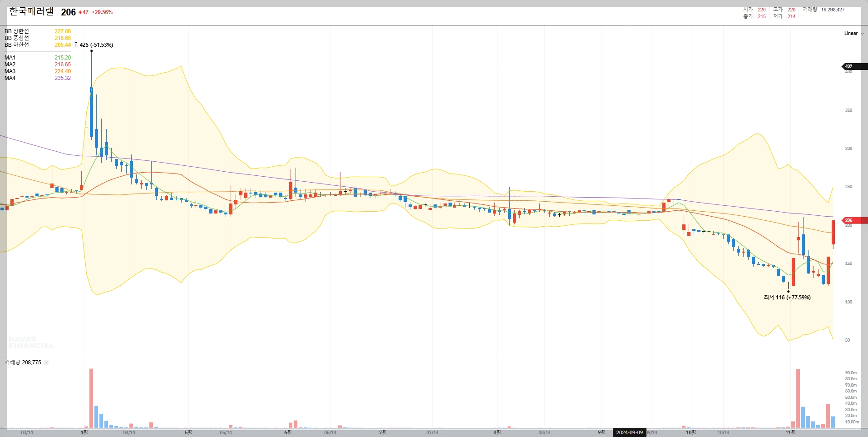
Task: Click the 8월 date axis label
Action: [497, 432]
